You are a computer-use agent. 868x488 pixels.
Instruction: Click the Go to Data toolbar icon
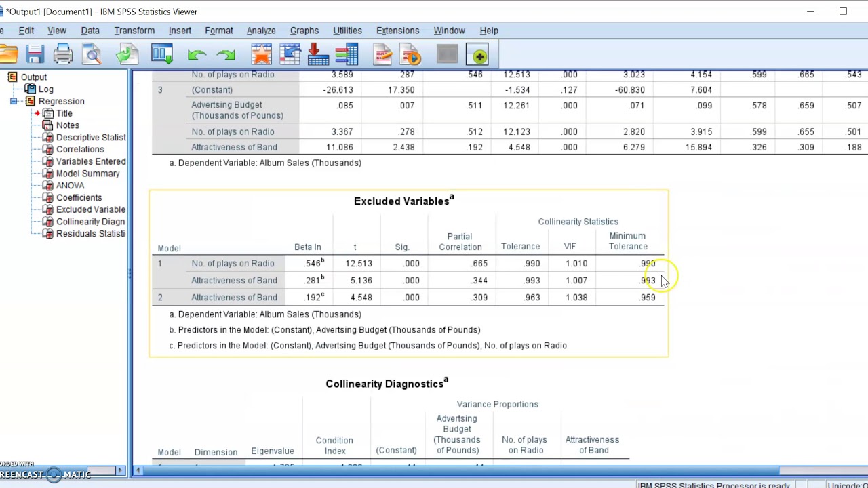pyautogui.click(x=261, y=55)
